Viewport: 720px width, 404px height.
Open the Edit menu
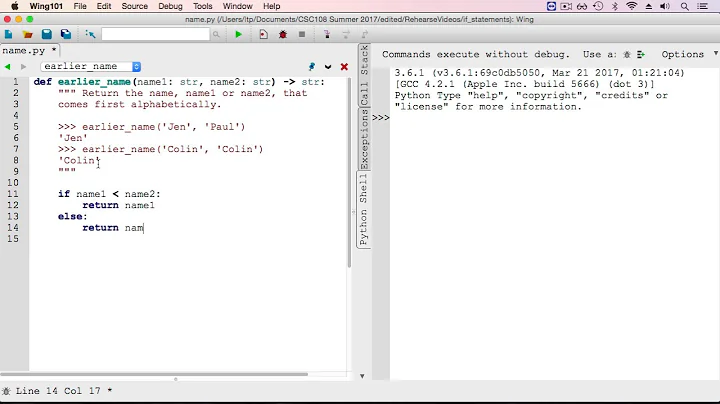pos(104,6)
